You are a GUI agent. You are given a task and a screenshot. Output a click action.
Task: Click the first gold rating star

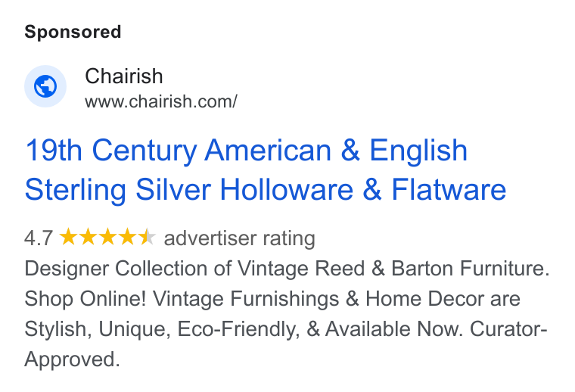68,237
